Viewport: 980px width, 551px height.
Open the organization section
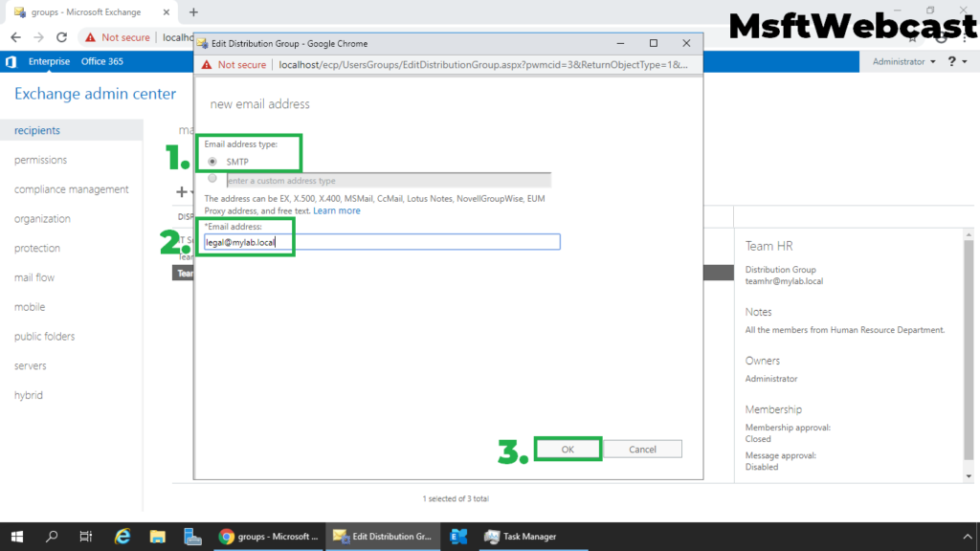42,219
